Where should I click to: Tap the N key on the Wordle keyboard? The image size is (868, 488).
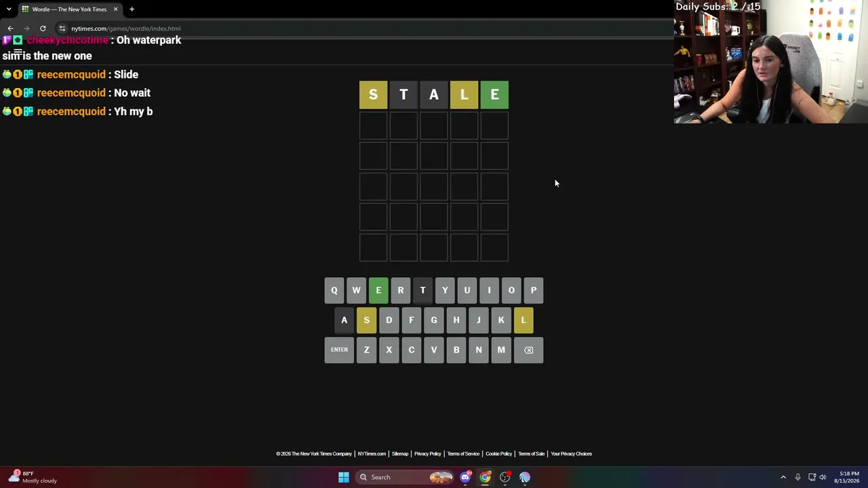pos(479,350)
